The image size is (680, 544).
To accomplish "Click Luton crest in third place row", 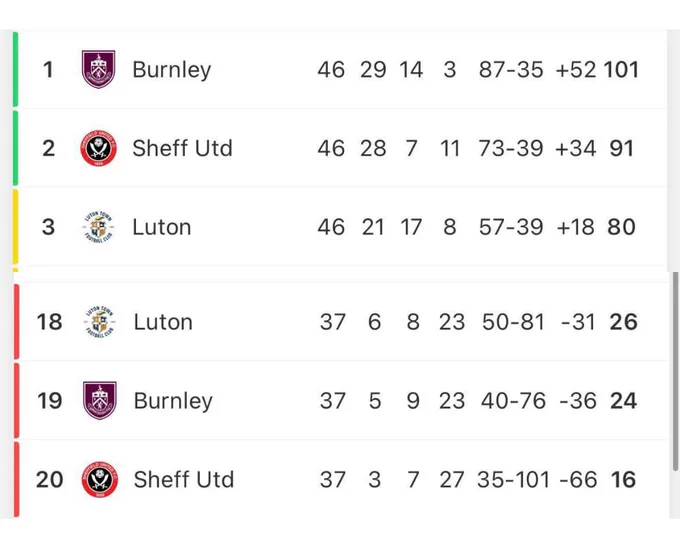I will (x=98, y=227).
